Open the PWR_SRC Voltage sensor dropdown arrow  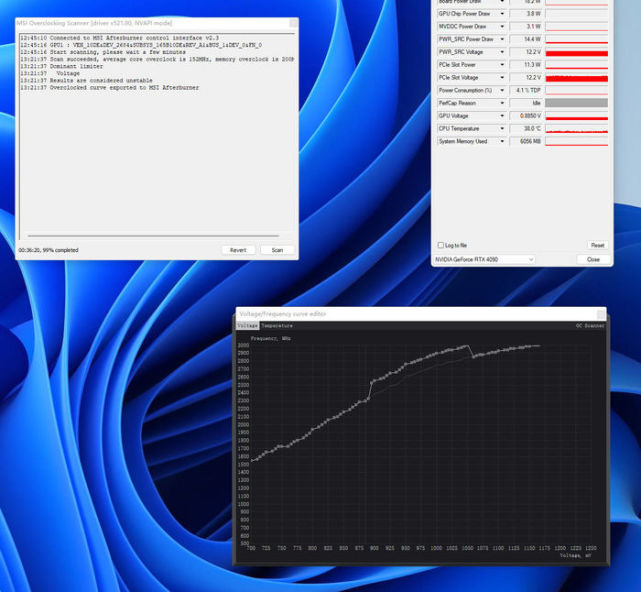point(502,52)
